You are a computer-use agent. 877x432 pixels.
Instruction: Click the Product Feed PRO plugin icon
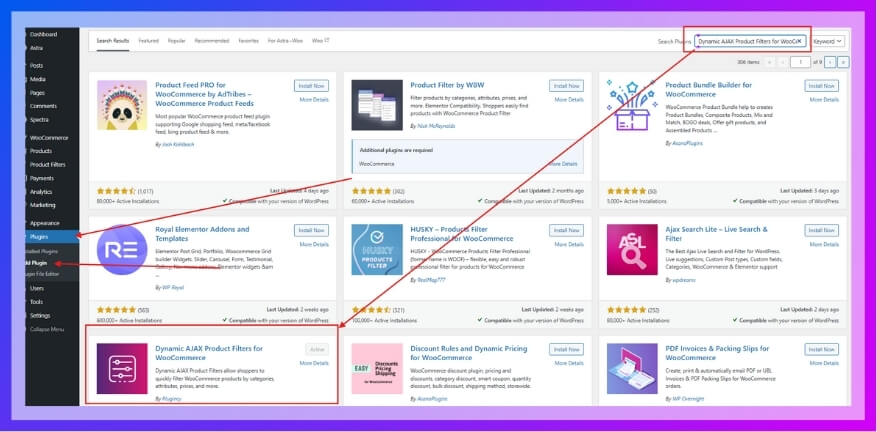(121, 105)
